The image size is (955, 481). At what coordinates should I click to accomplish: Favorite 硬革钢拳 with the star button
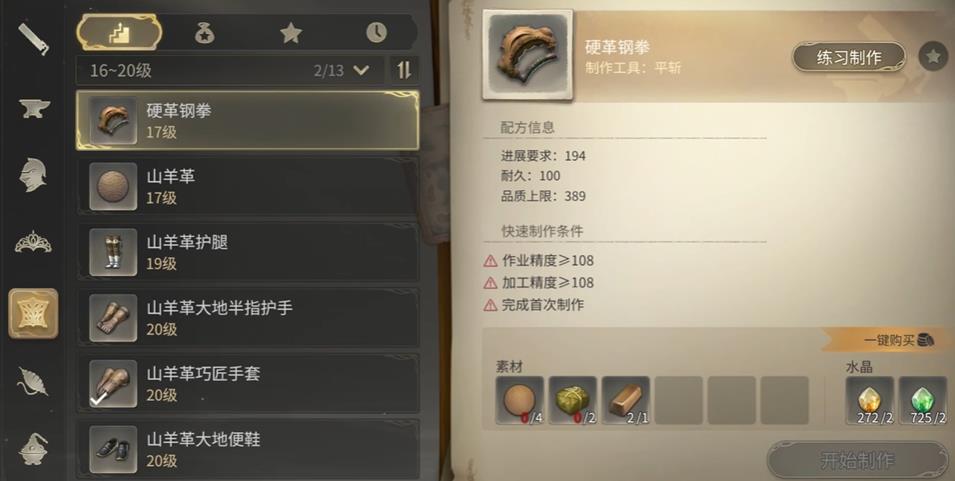pos(932,57)
